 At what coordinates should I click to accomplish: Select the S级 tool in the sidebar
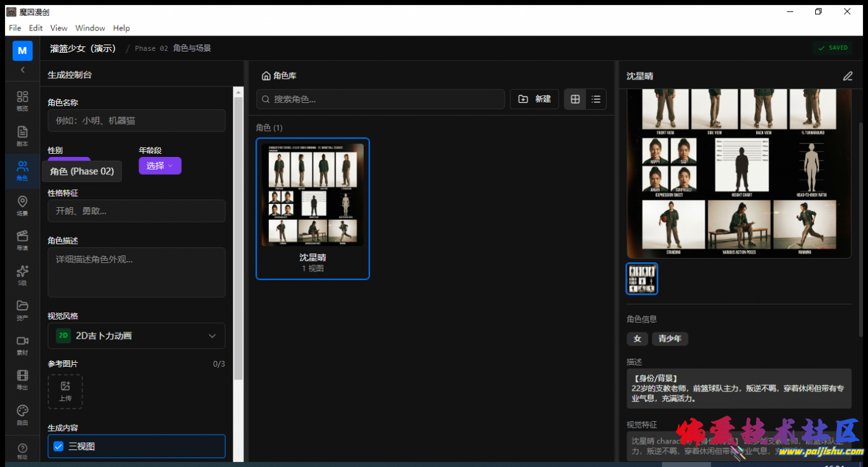(22, 275)
